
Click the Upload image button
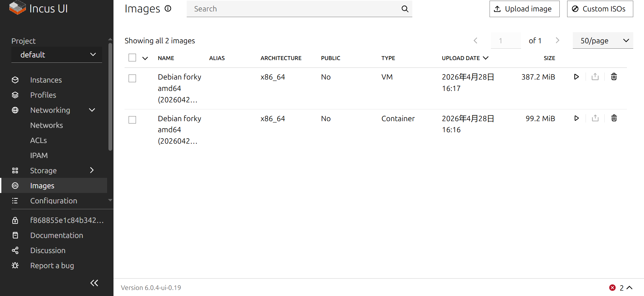coord(524,9)
